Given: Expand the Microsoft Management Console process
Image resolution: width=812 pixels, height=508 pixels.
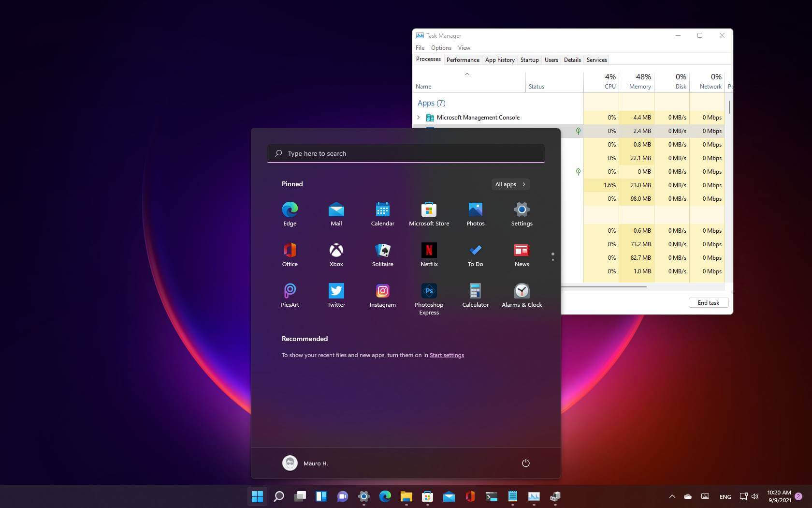Looking at the screenshot, I should pos(419,118).
